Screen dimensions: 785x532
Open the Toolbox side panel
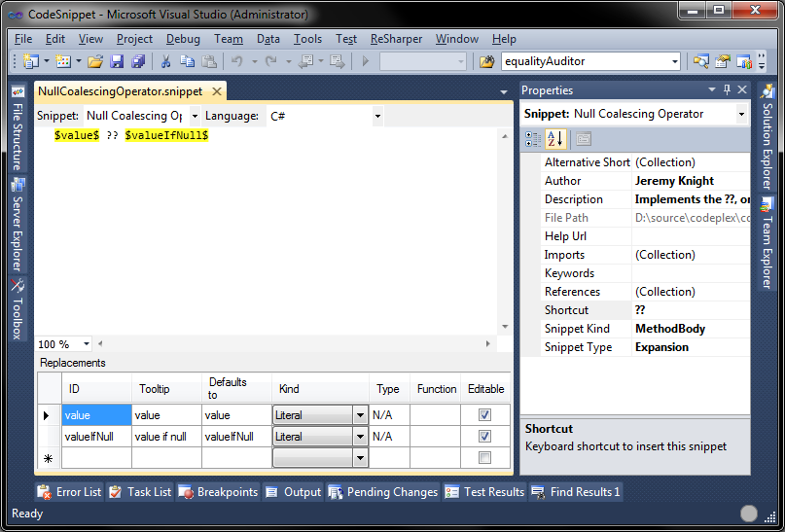click(18, 309)
